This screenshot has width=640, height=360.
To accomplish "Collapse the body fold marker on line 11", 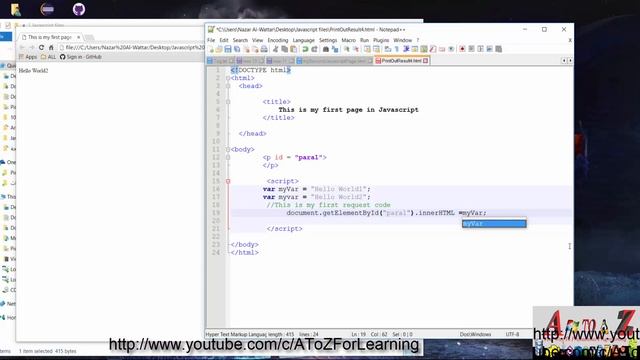I will (228, 149).
